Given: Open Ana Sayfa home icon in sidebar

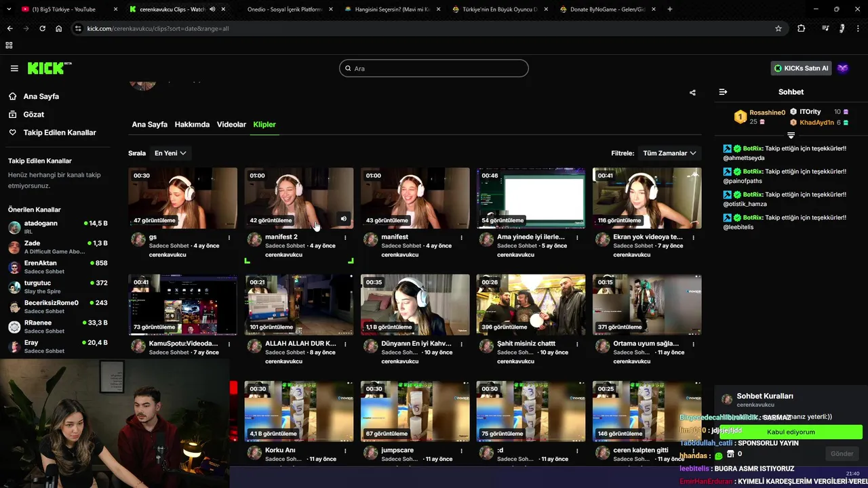Looking at the screenshot, I should [x=13, y=96].
